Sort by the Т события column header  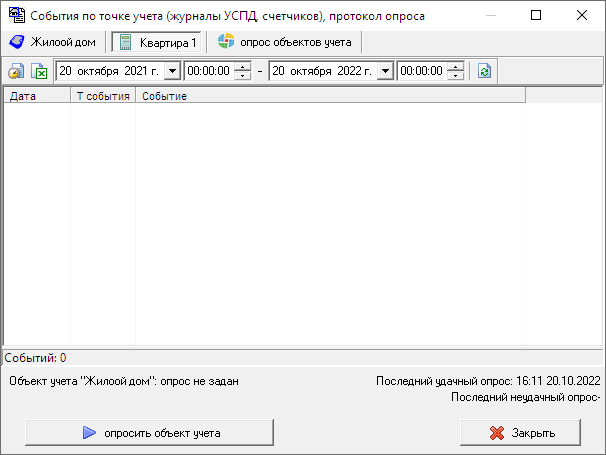[x=103, y=96]
